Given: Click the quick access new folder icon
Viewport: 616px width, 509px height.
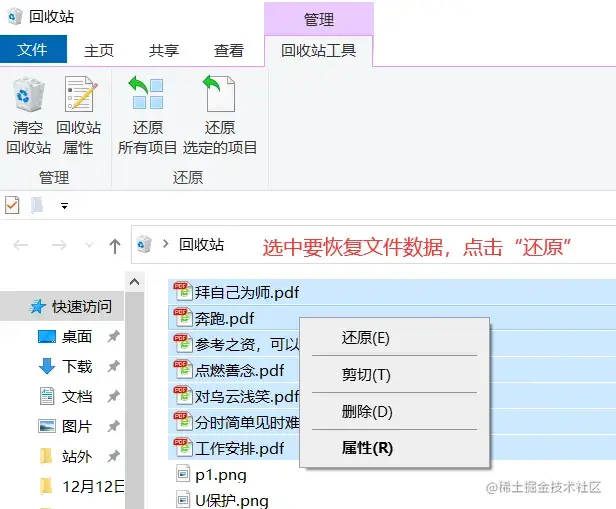Looking at the screenshot, I should (37, 205).
